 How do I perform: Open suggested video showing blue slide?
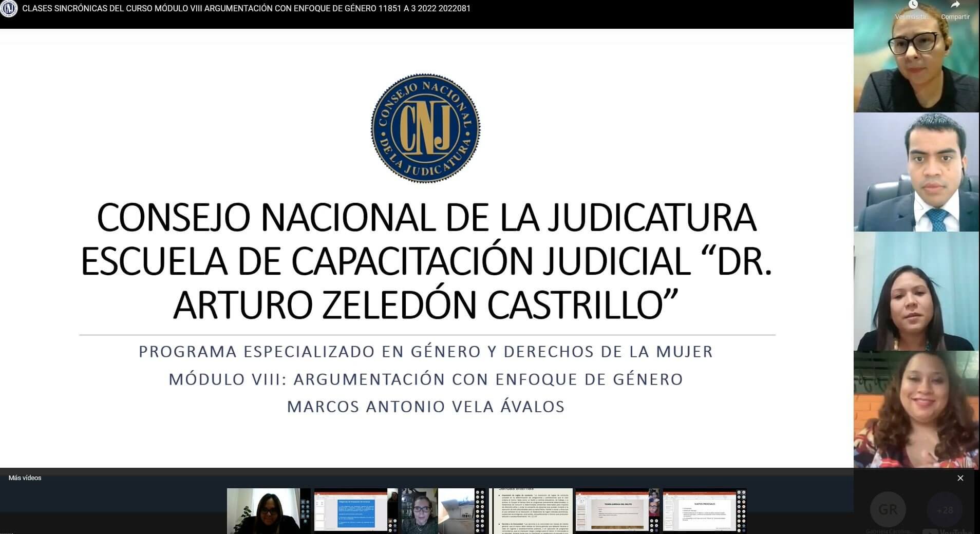tap(356, 511)
